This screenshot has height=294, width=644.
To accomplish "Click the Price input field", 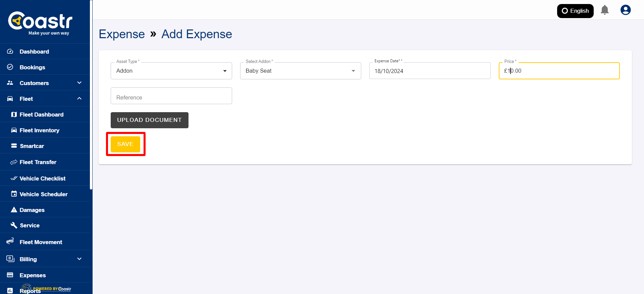I will (x=559, y=71).
